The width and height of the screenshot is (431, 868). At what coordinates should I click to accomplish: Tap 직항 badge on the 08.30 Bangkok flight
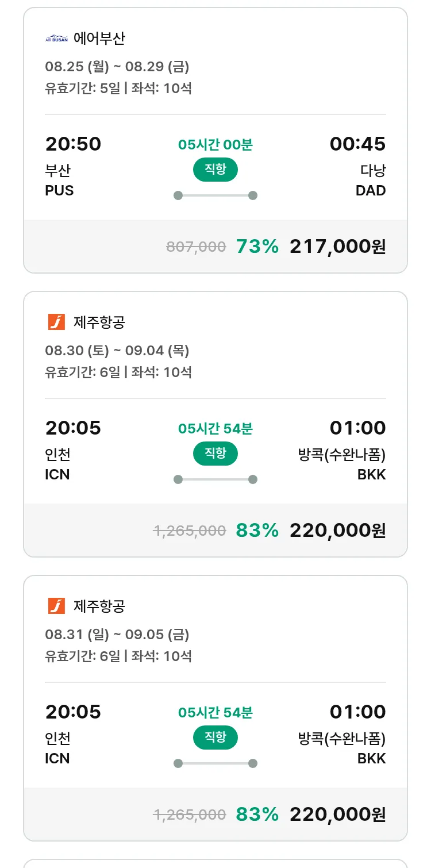click(x=215, y=454)
